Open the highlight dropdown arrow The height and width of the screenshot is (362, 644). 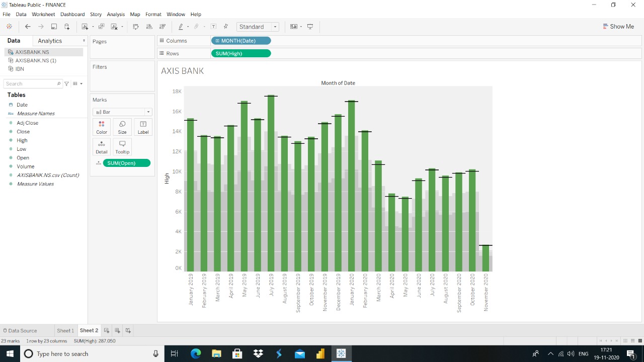pos(188,27)
